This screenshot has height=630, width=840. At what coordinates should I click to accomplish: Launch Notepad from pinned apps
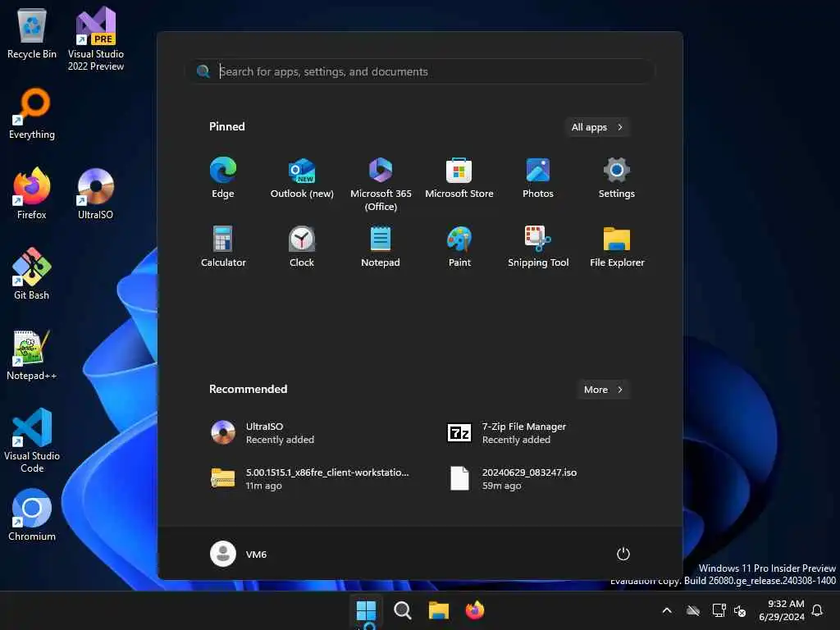click(381, 247)
